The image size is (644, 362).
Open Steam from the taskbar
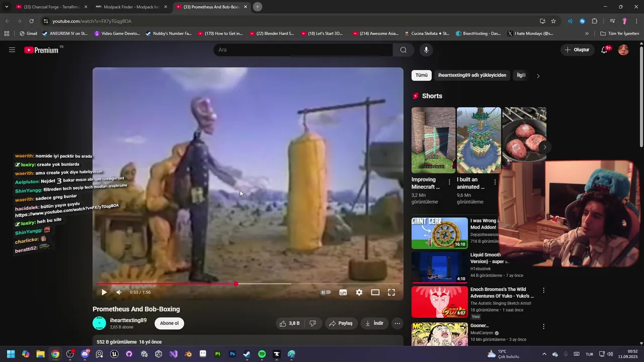pos(247,354)
